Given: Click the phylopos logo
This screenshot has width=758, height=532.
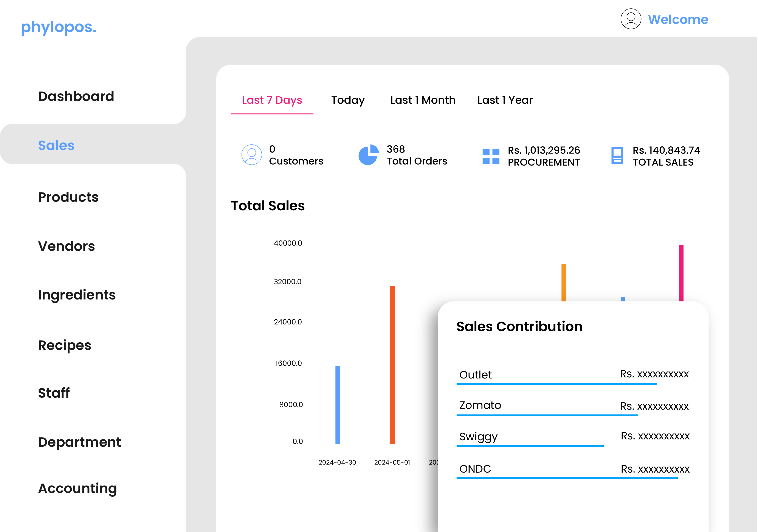Looking at the screenshot, I should tap(59, 27).
